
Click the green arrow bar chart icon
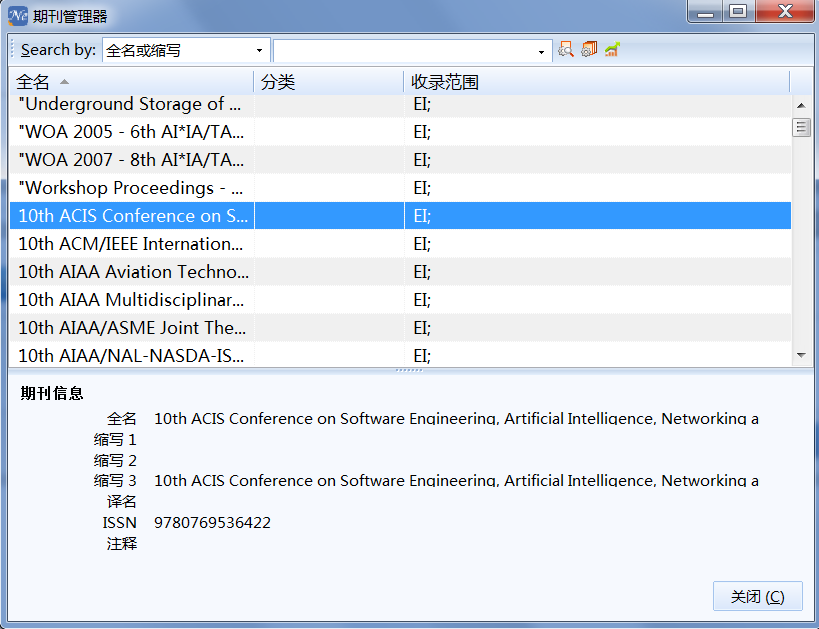(612, 50)
